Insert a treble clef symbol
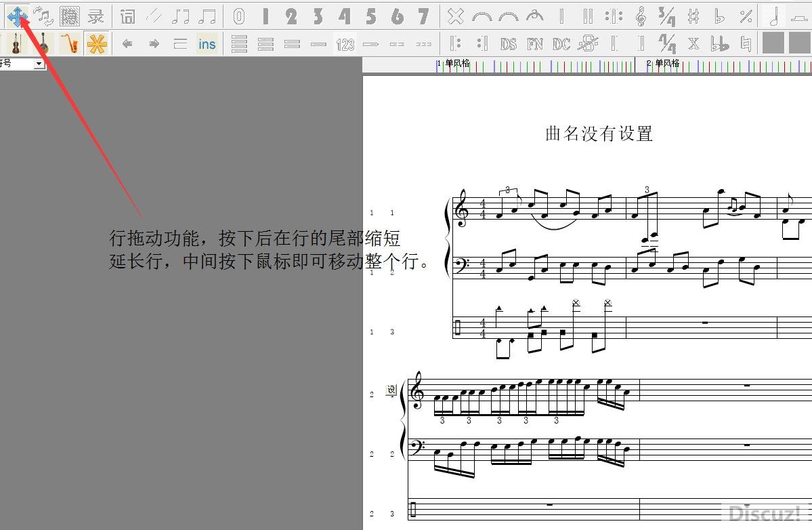This screenshot has height=530, width=812. point(640,16)
